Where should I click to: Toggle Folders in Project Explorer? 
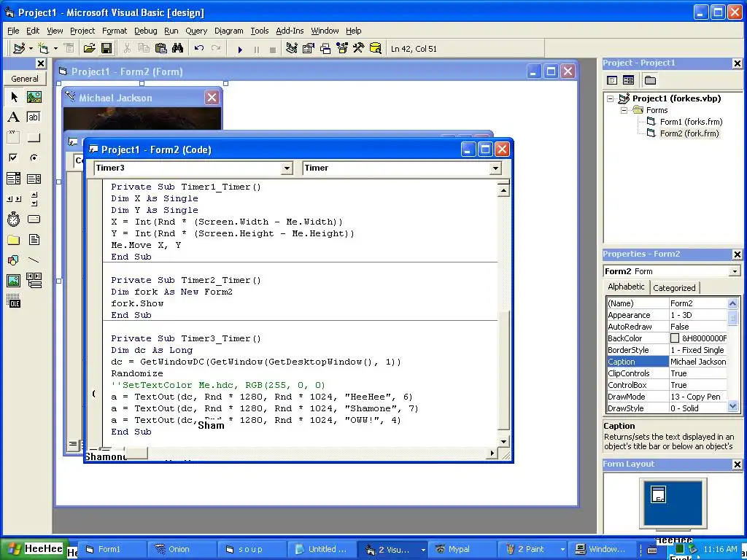[x=650, y=80]
